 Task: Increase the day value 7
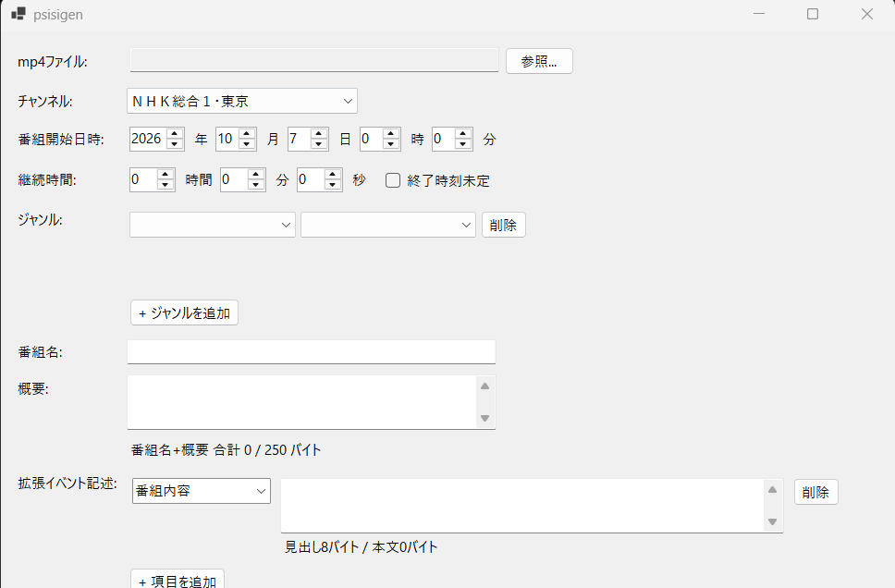coord(319,133)
